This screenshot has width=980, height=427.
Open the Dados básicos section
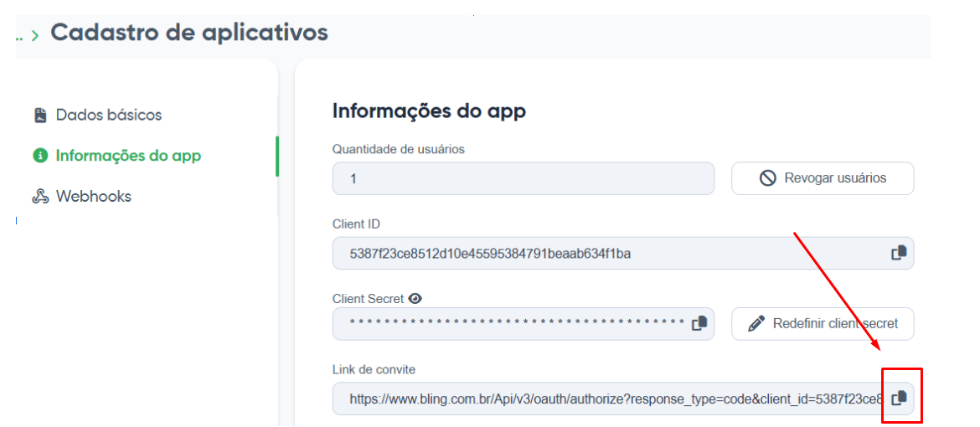point(109,115)
